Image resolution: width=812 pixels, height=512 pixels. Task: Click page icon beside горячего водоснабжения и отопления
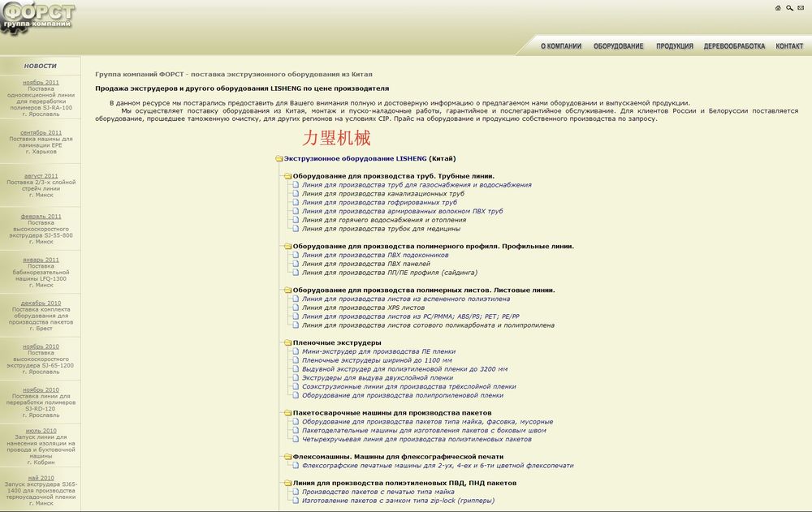296,220
